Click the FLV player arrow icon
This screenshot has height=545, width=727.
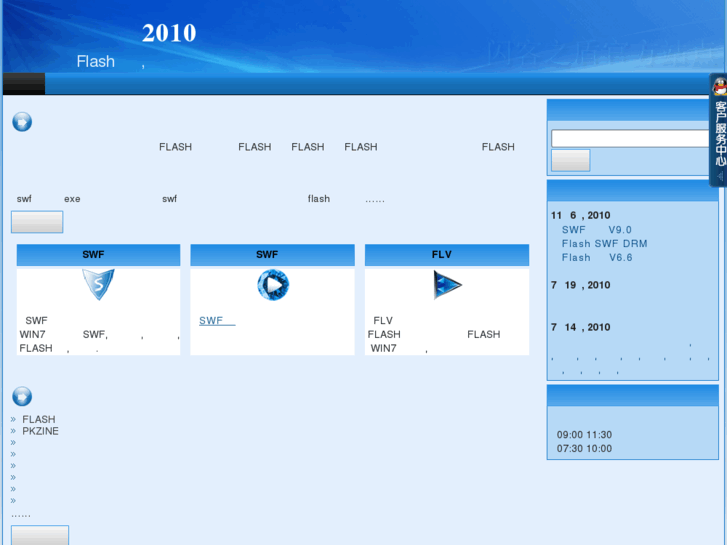[447, 285]
